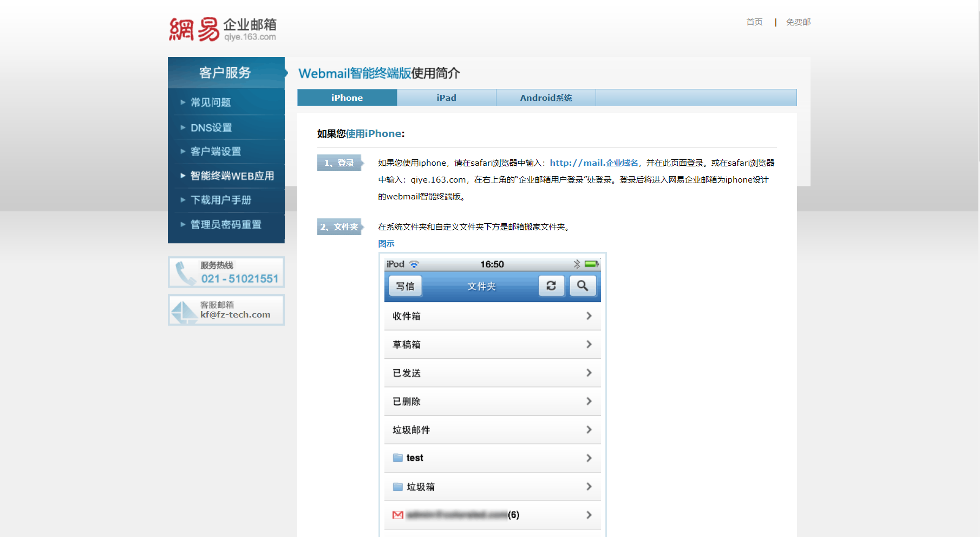Click the Webmail智能终端版使用简介 page title
Image resolution: width=980 pixels, height=537 pixels.
[379, 73]
